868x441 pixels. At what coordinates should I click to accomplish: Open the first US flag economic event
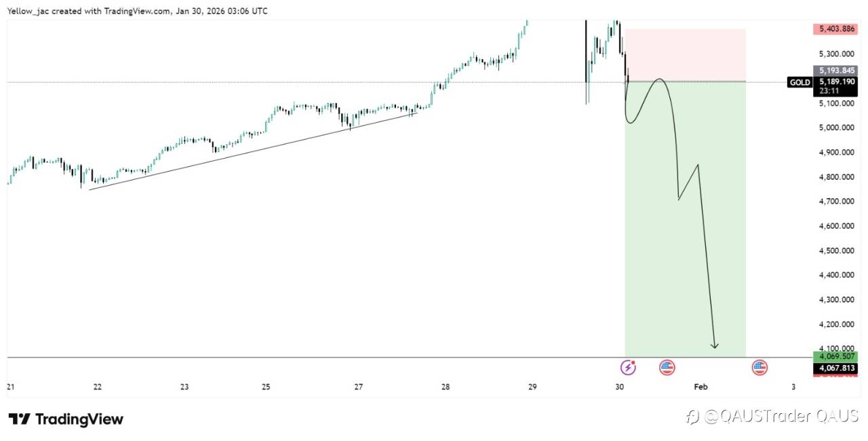click(667, 368)
